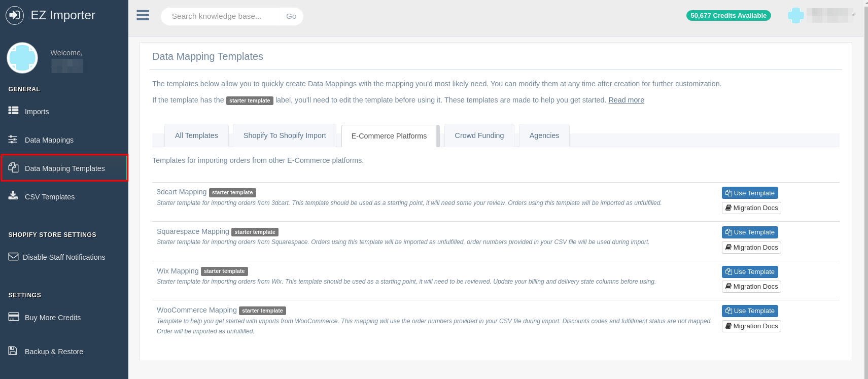
Task: Click the sidebar welcome avatar image
Action: point(22,58)
